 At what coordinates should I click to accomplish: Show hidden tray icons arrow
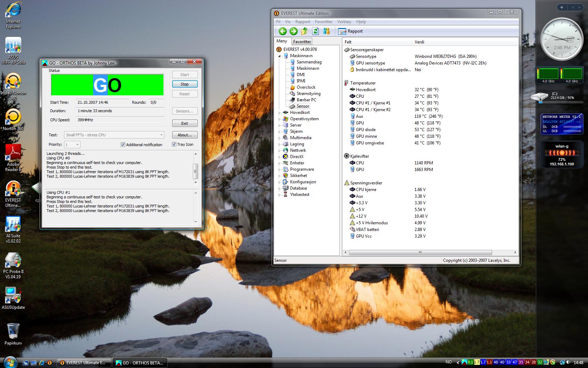click(457, 362)
